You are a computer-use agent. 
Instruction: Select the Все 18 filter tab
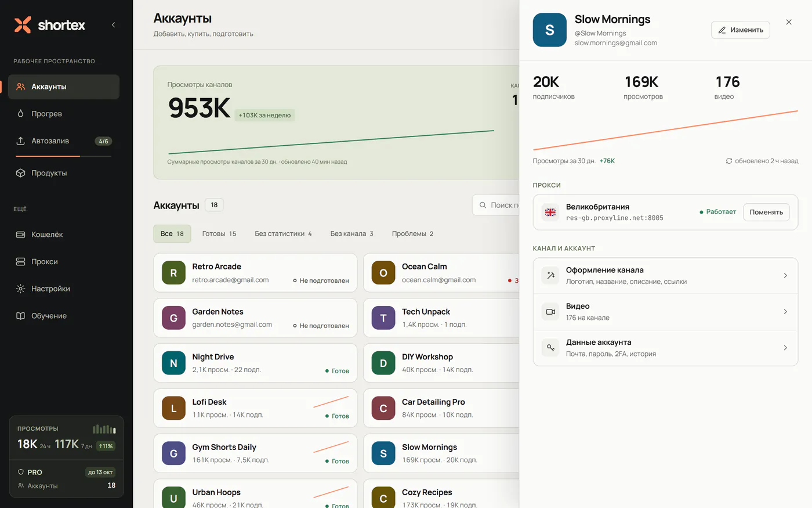point(172,233)
